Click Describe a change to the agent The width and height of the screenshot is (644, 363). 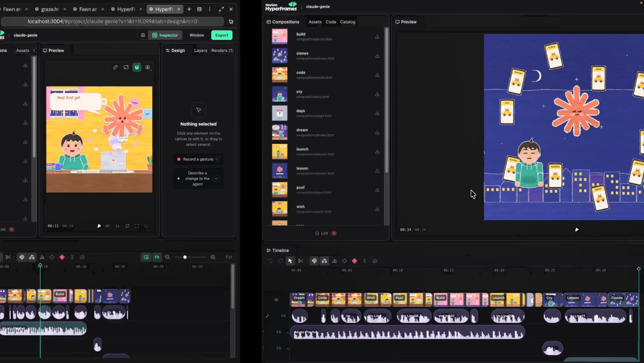point(199,179)
